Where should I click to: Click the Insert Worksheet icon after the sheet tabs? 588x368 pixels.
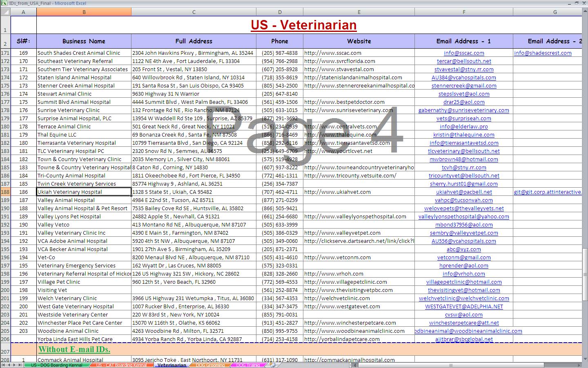273,365
